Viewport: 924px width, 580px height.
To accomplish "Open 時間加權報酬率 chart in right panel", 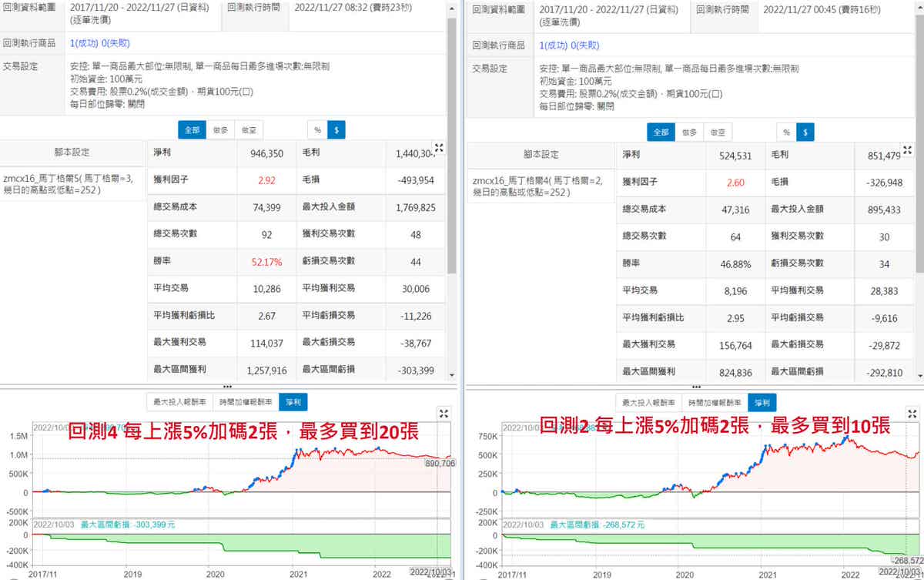I will pos(713,402).
